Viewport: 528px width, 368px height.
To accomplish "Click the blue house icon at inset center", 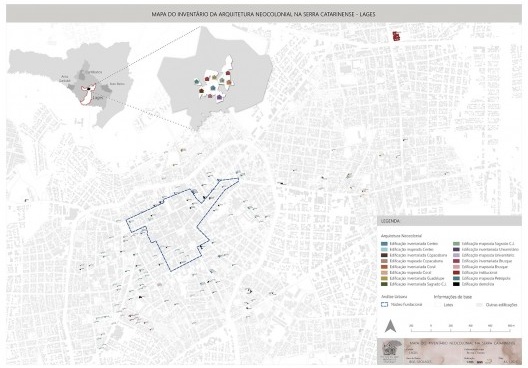I will (x=213, y=88).
